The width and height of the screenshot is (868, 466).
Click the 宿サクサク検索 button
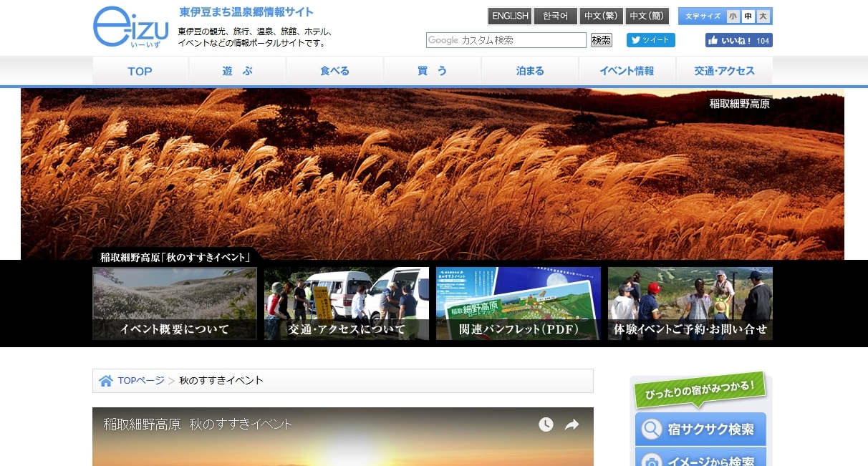click(700, 429)
